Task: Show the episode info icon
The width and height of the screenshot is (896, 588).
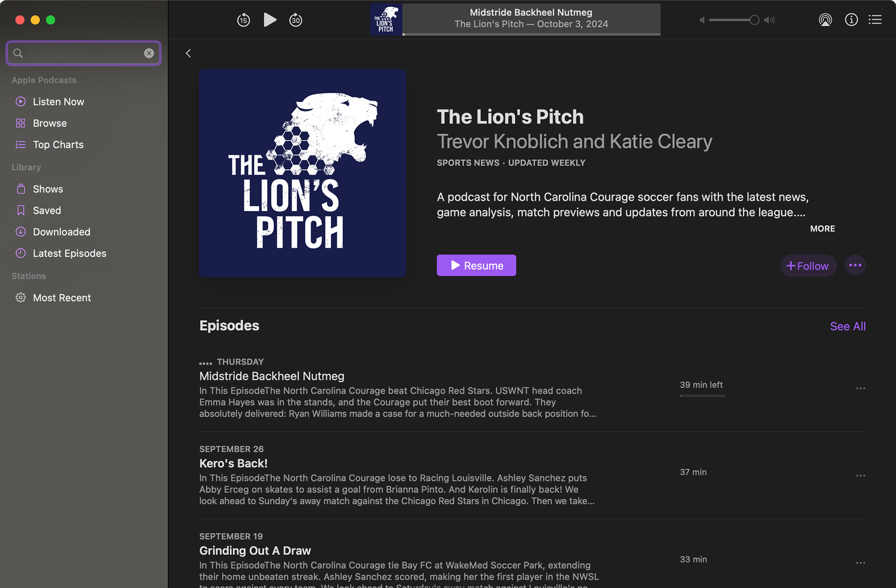Action: coord(851,20)
